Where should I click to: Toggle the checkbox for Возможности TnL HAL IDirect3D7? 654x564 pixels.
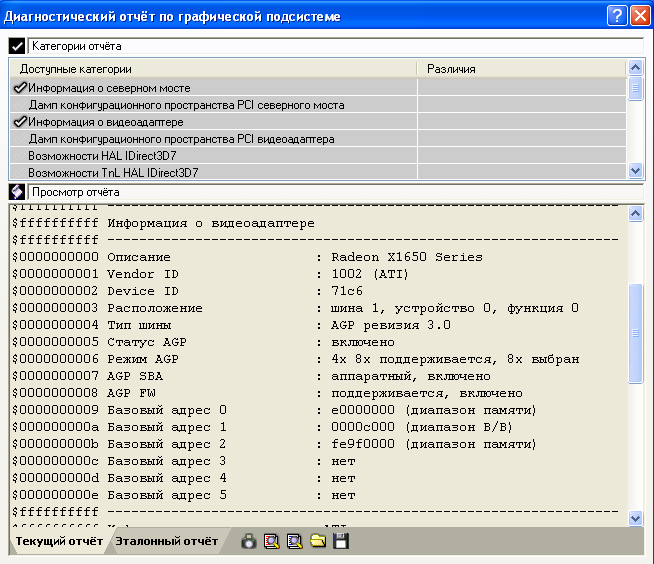pyautogui.click(x=20, y=173)
